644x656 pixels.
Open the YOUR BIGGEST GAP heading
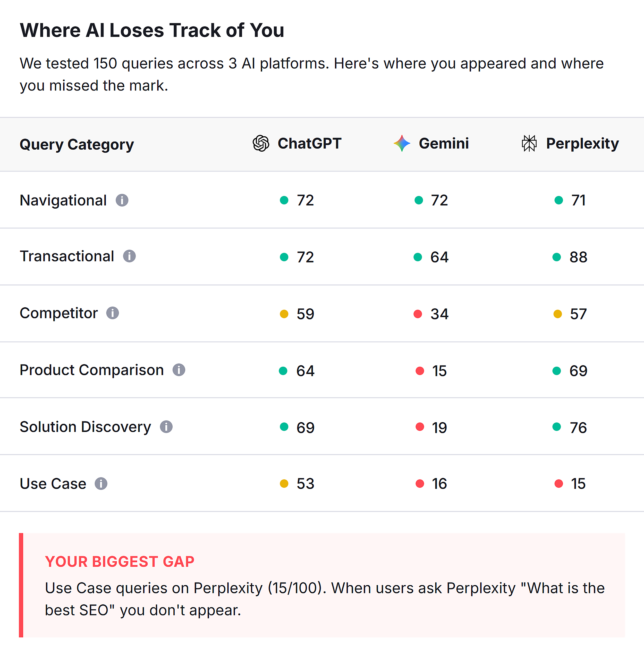(x=120, y=562)
